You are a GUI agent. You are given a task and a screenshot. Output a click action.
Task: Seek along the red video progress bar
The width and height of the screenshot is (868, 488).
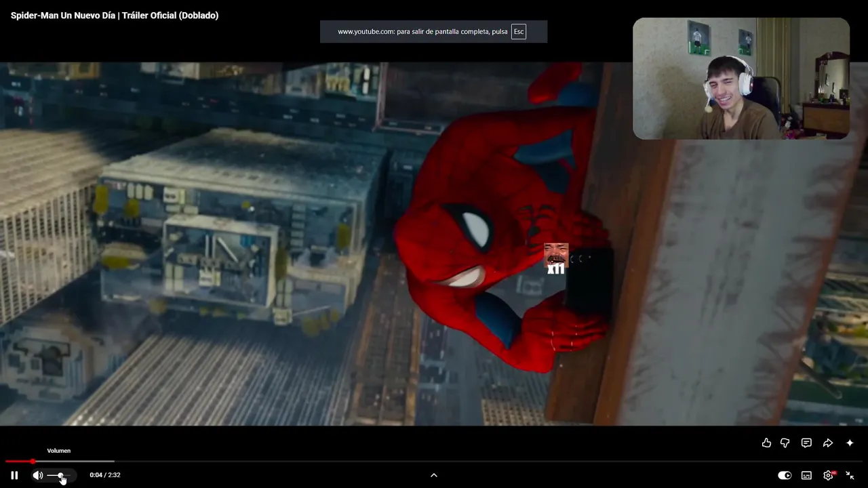click(434, 462)
